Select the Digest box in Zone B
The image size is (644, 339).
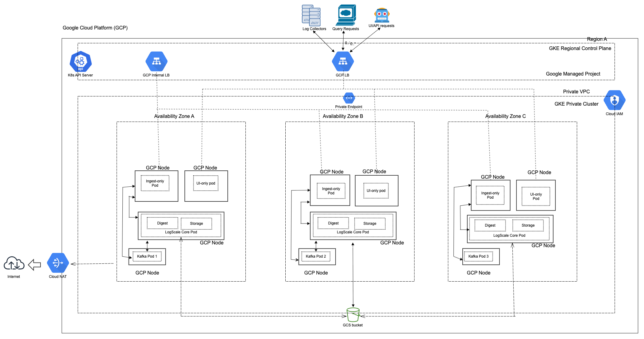333,223
